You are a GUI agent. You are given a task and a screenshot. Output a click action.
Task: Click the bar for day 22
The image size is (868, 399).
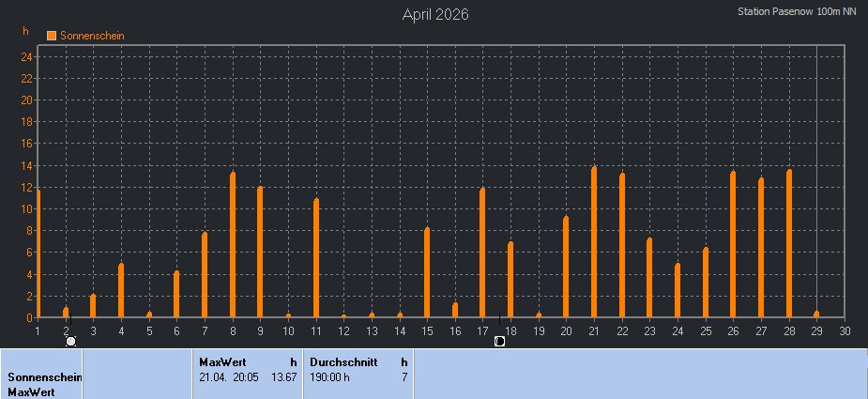[x=622, y=245]
